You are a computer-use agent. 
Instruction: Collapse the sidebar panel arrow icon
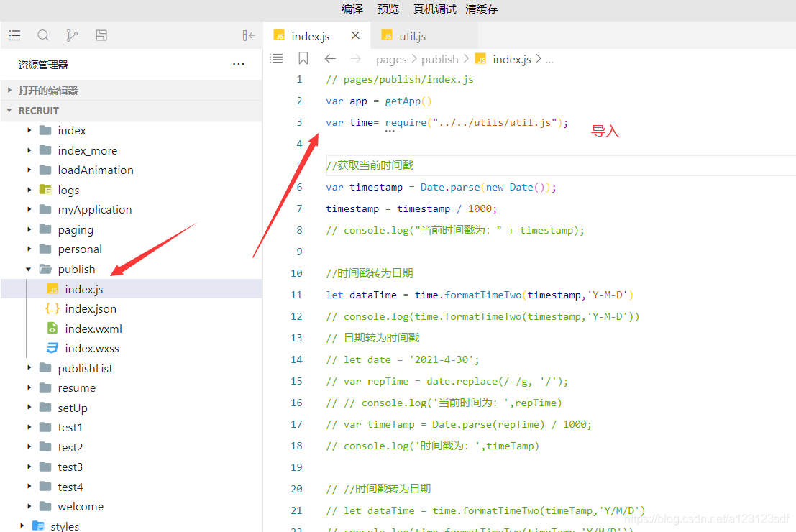pyautogui.click(x=248, y=35)
